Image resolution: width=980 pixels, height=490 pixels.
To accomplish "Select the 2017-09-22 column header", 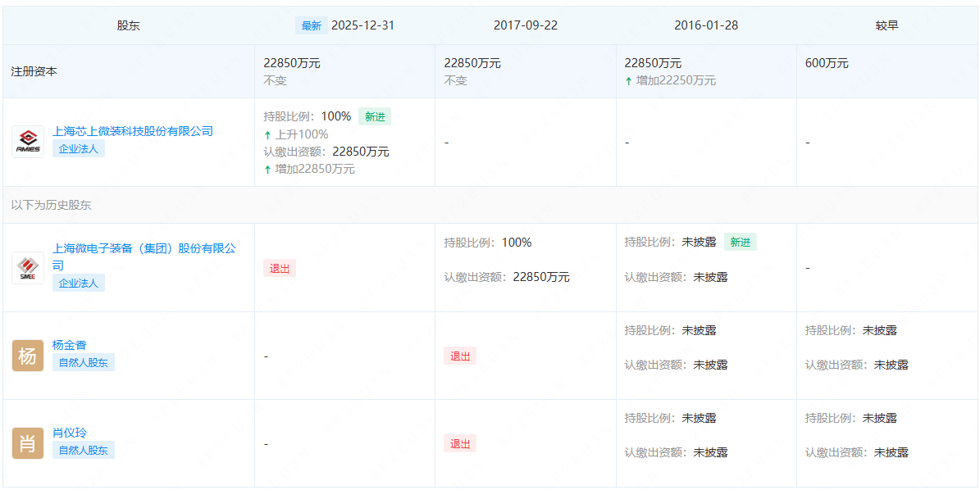I will pyautogui.click(x=526, y=25).
